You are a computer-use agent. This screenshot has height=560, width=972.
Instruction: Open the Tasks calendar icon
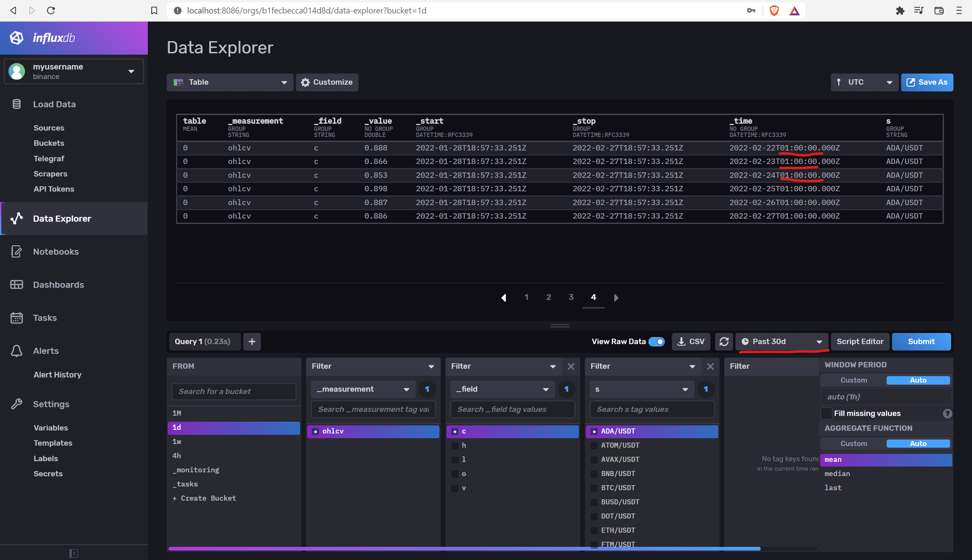point(17,318)
